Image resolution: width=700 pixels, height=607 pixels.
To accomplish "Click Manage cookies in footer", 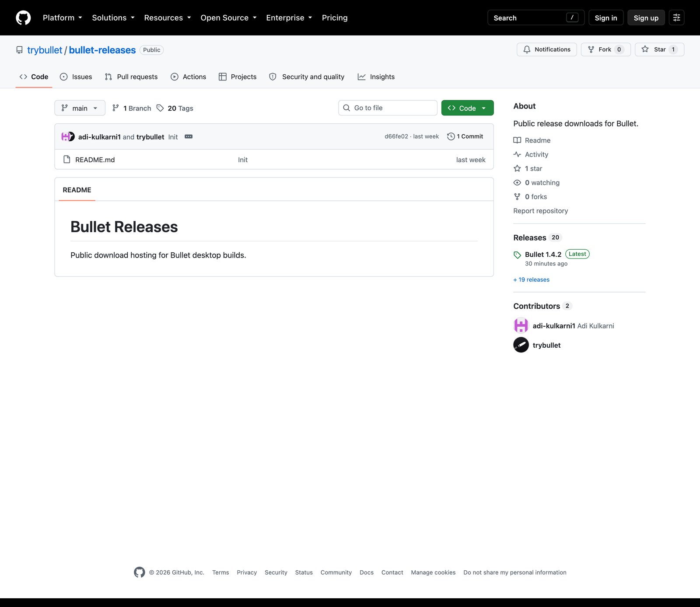I will (433, 572).
